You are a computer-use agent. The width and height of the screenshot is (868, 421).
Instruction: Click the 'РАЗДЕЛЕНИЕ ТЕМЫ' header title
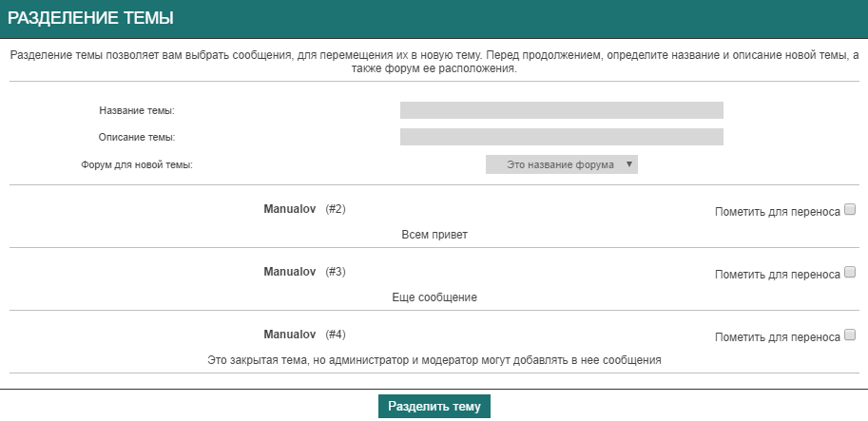90,18
